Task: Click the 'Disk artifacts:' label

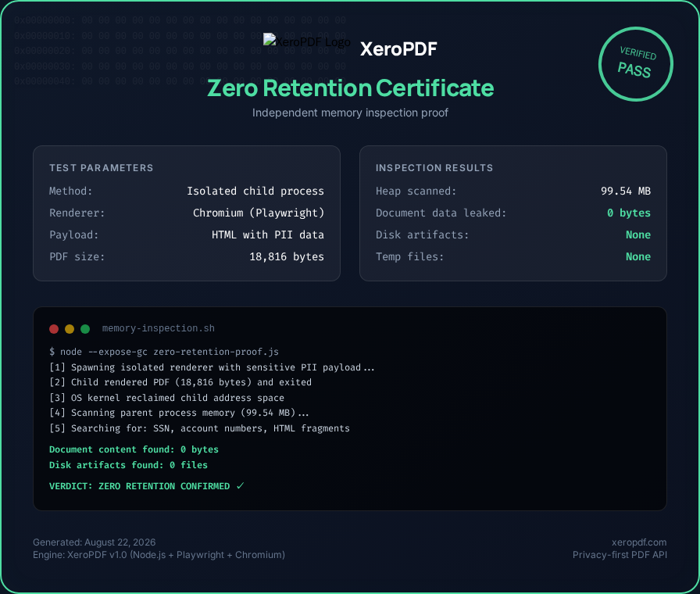Action: point(423,235)
